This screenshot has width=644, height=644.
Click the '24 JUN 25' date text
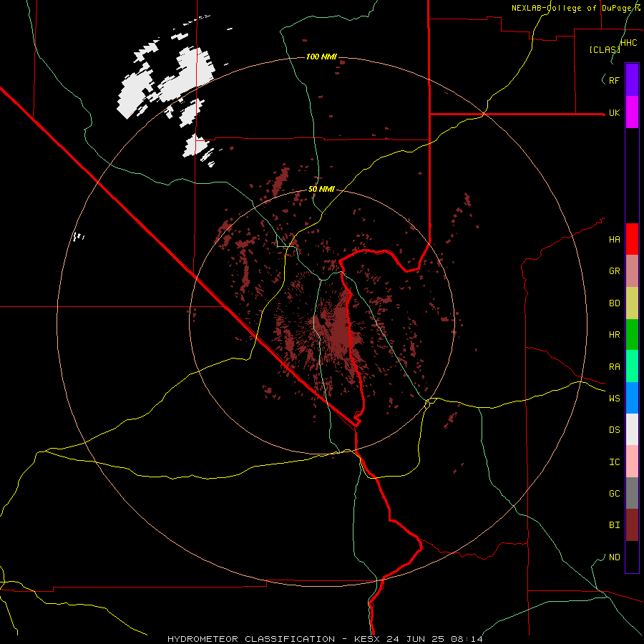point(417,639)
